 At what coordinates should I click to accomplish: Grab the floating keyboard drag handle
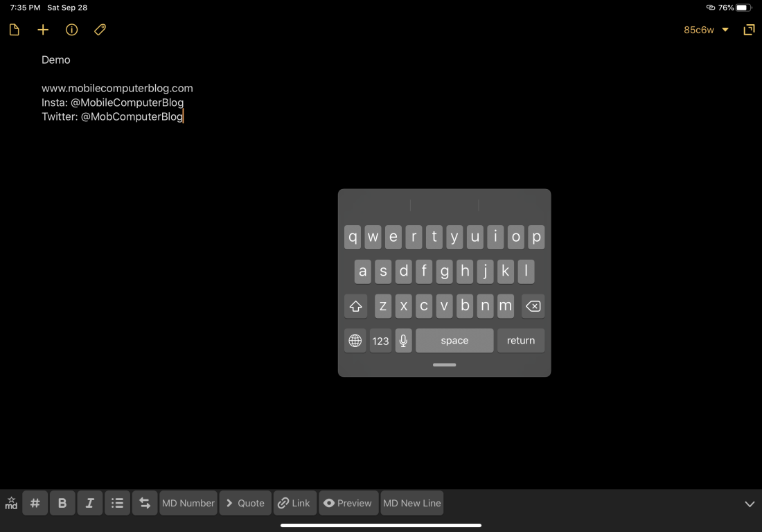click(x=444, y=364)
